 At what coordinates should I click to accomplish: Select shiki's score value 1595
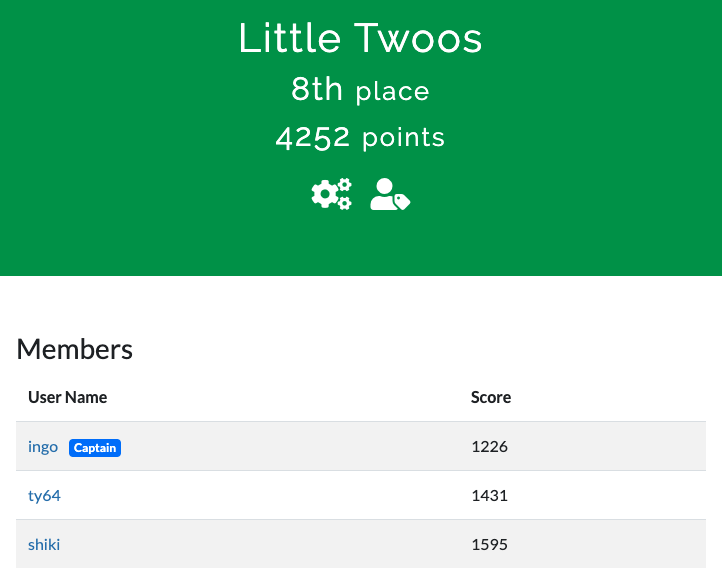(x=489, y=544)
